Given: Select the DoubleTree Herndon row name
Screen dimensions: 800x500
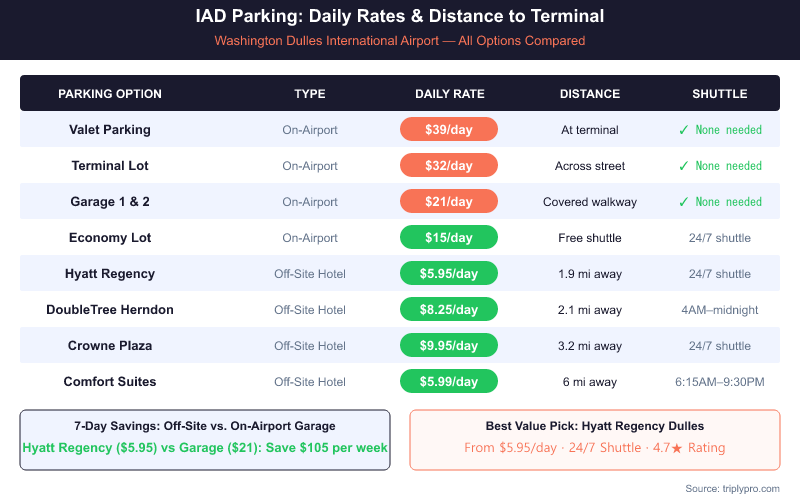Looking at the screenshot, I should [110, 310].
